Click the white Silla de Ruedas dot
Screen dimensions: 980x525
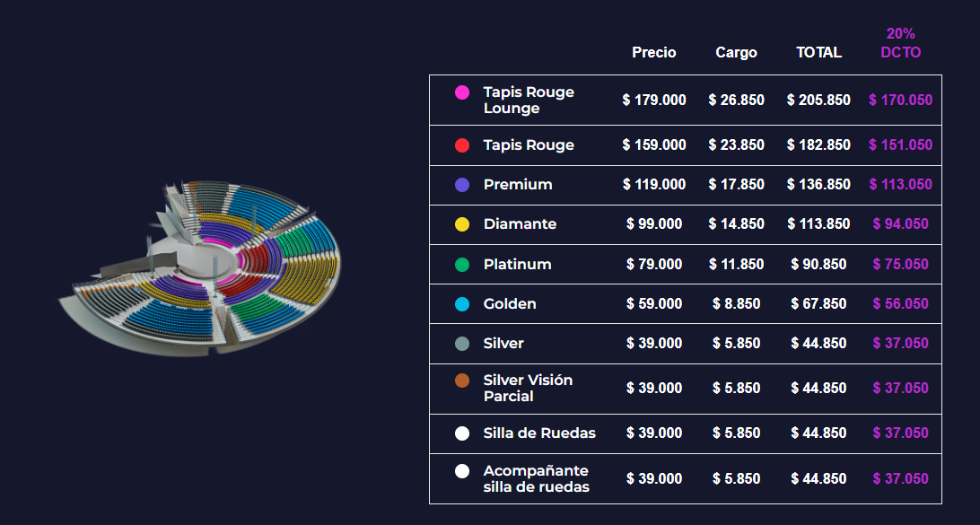[x=462, y=433]
